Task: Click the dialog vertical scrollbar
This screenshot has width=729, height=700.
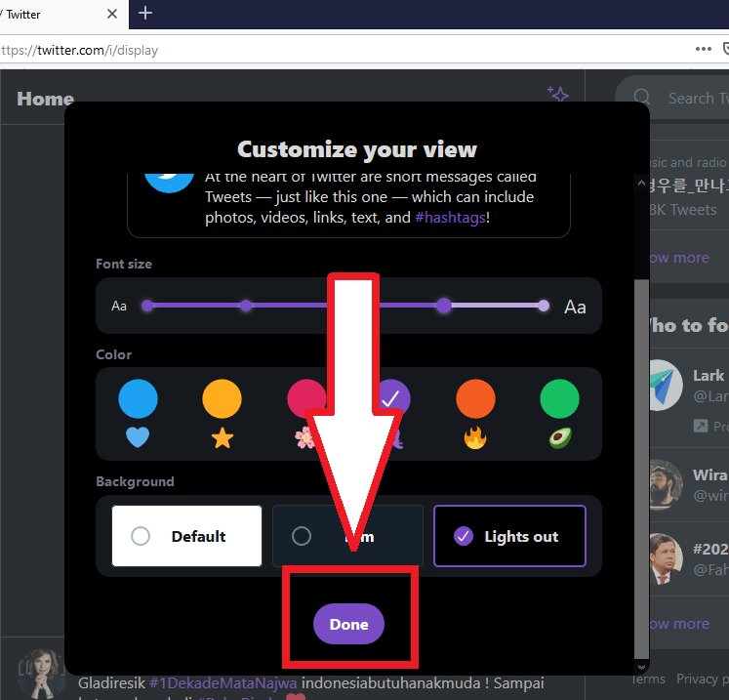Action: pos(641,469)
